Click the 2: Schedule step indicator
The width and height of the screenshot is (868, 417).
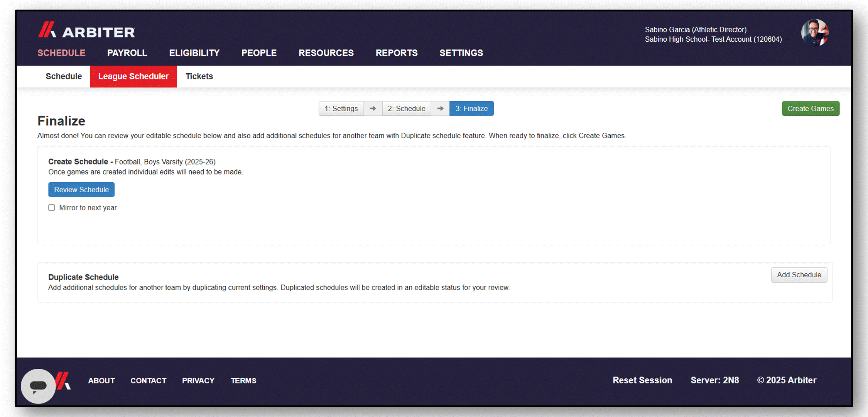(406, 108)
